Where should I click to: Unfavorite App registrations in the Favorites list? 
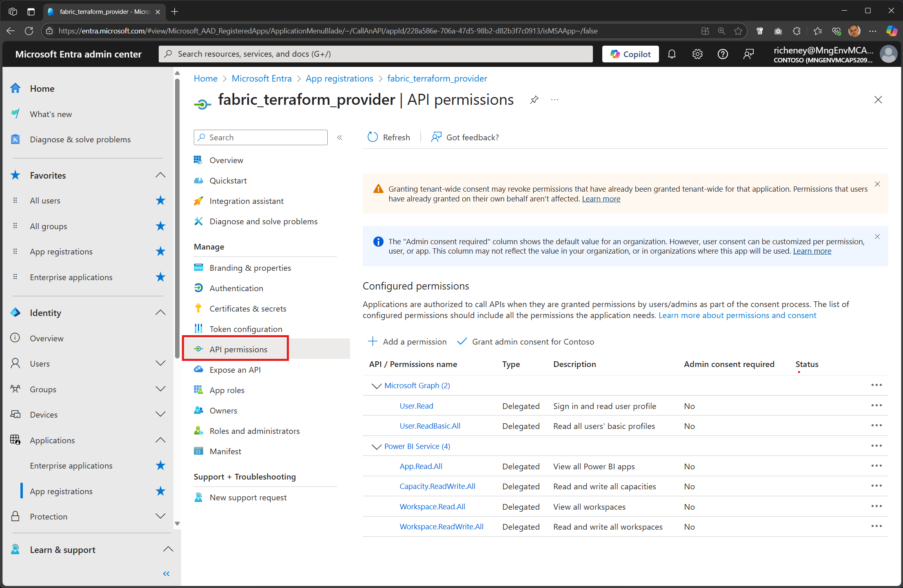(x=160, y=251)
